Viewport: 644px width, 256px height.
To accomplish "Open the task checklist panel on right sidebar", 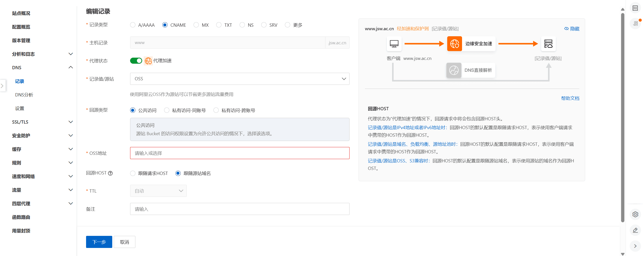I will pyautogui.click(x=635, y=8).
